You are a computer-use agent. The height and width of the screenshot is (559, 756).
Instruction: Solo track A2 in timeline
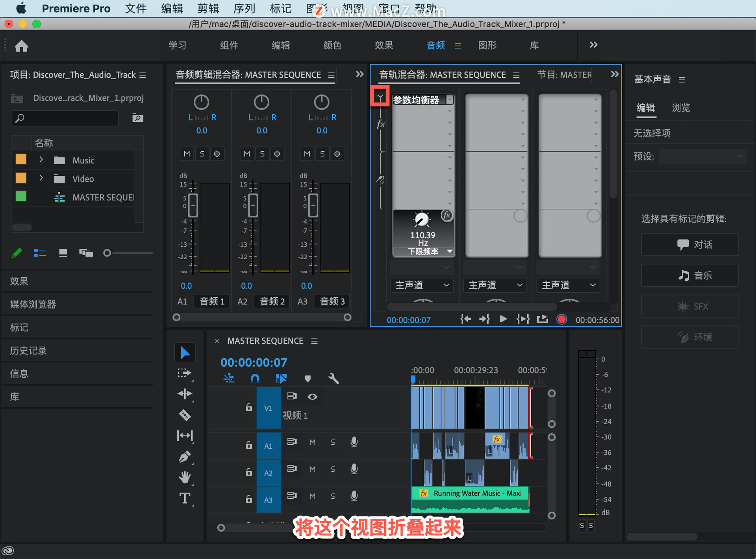pyautogui.click(x=333, y=469)
